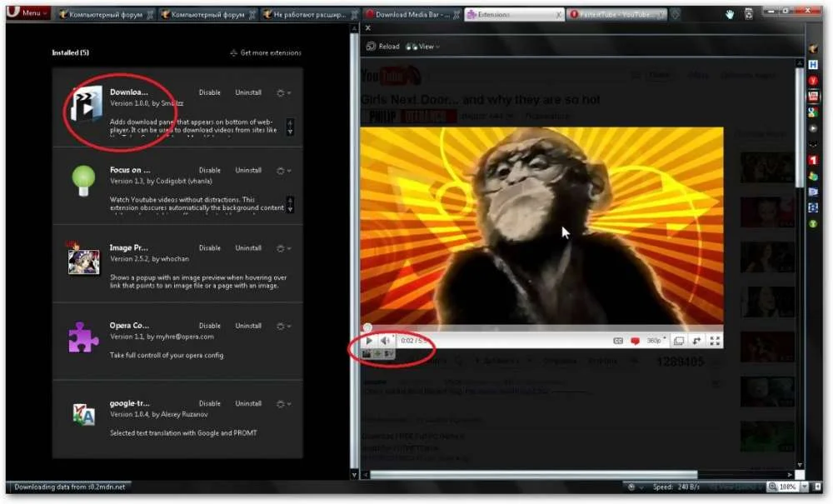Open the Get more extensions link
This screenshot has width=833, height=504.
(x=266, y=52)
